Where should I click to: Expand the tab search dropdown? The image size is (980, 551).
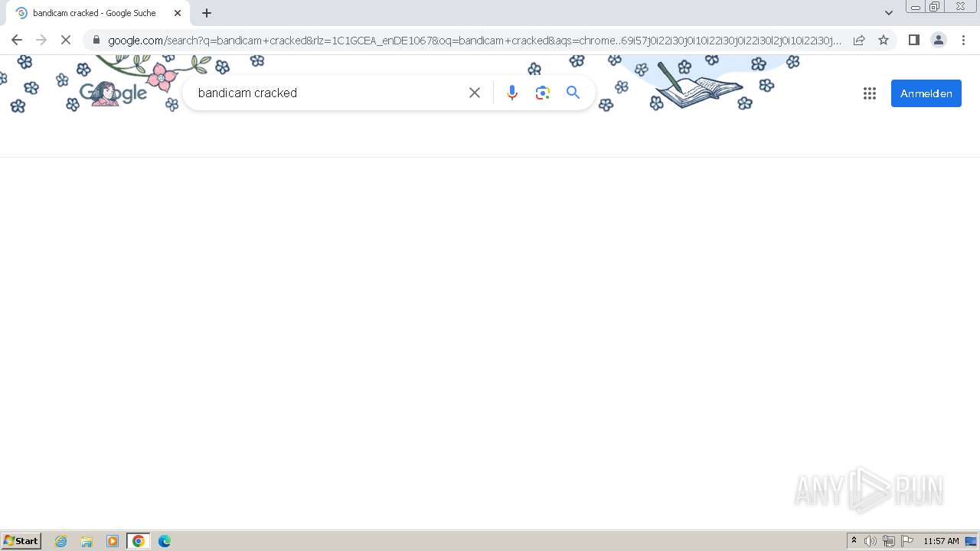coord(889,13)
